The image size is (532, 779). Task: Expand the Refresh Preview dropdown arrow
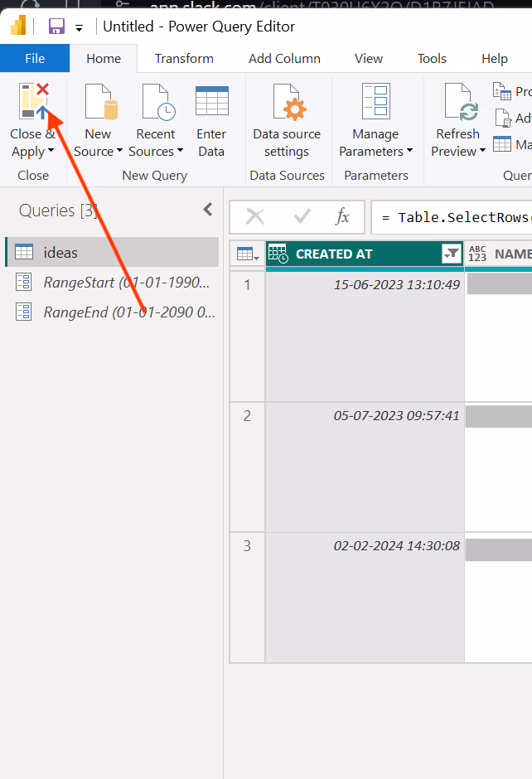pyautogui.click(x=482, y=151)
